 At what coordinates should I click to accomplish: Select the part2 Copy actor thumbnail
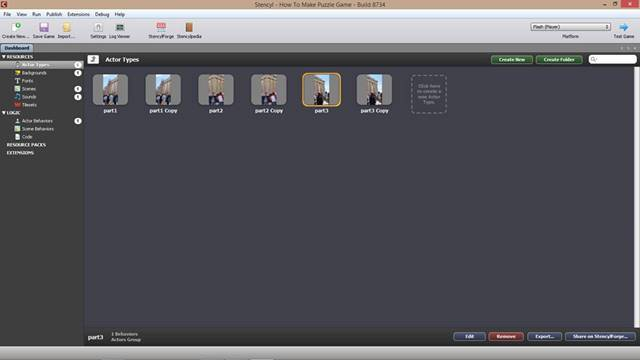pos(269,90)
